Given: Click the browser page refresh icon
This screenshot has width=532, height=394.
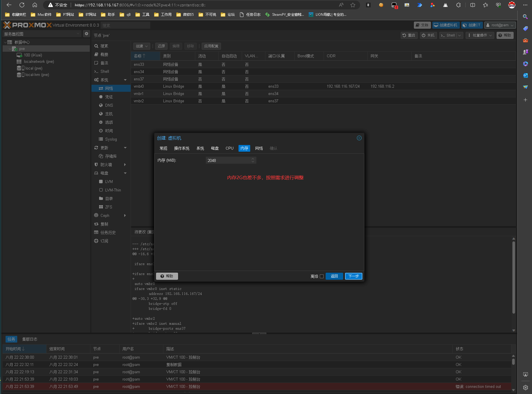Looking at the screenshot, I should pos(22,5).
